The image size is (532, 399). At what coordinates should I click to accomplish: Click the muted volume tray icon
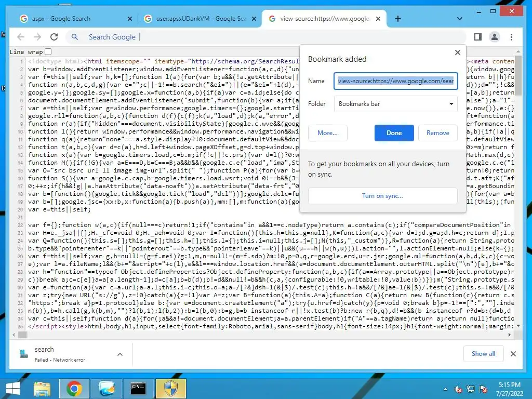[x=458, y=389]
